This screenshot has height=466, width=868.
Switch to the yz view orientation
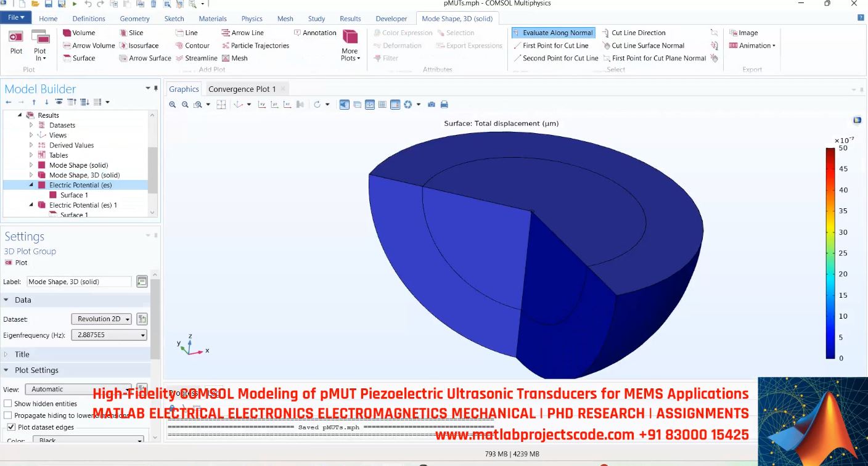pos(274,104)
